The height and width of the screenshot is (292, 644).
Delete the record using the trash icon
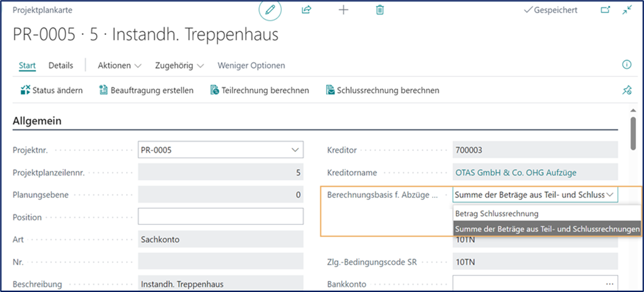coord(379,10)
